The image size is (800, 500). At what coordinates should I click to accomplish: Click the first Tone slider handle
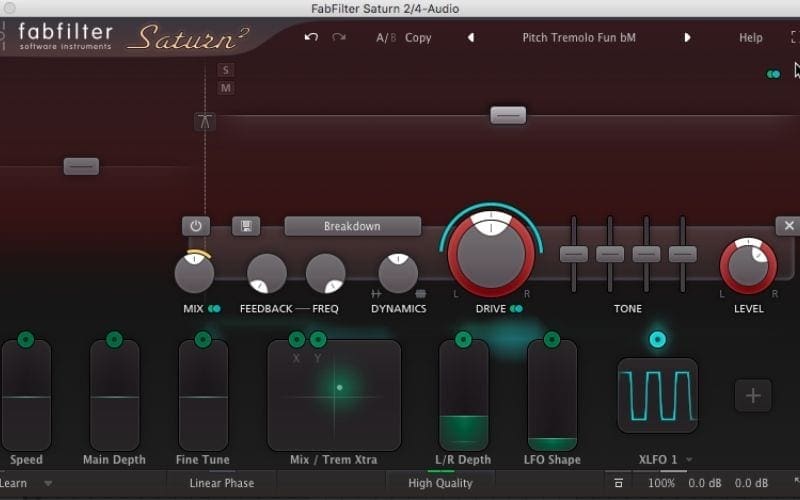[574, 254]
